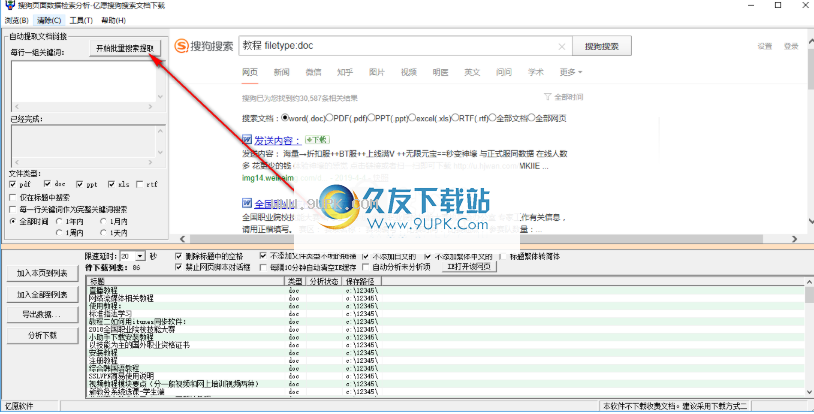Enable 每一行关键词作为完整关键词搜索

pos(13,209)
